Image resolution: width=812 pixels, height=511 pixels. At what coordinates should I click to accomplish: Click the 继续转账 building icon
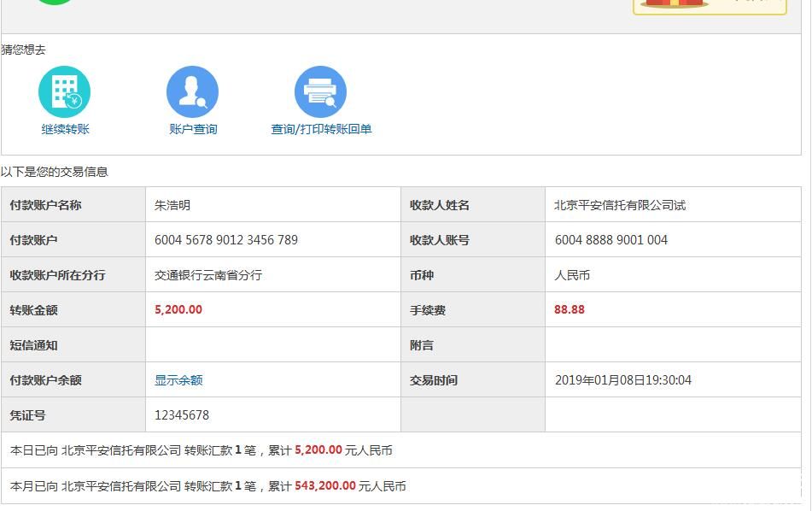64,92
